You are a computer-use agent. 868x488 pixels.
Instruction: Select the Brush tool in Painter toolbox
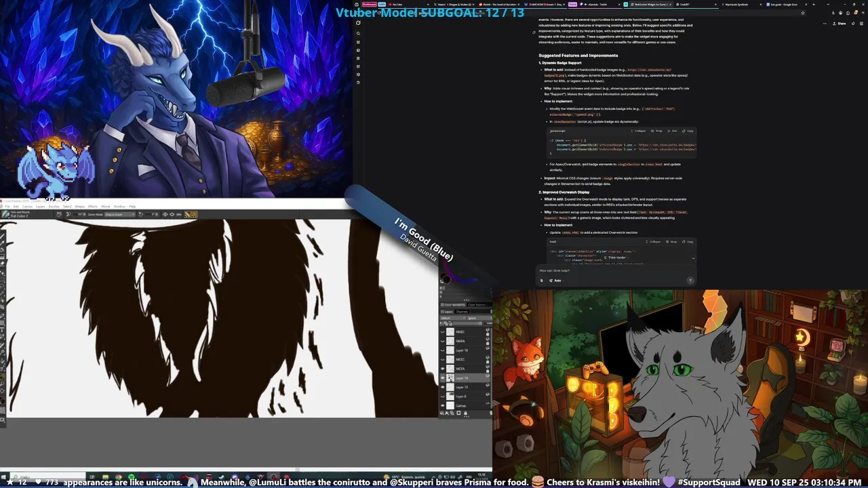[2, 236]
